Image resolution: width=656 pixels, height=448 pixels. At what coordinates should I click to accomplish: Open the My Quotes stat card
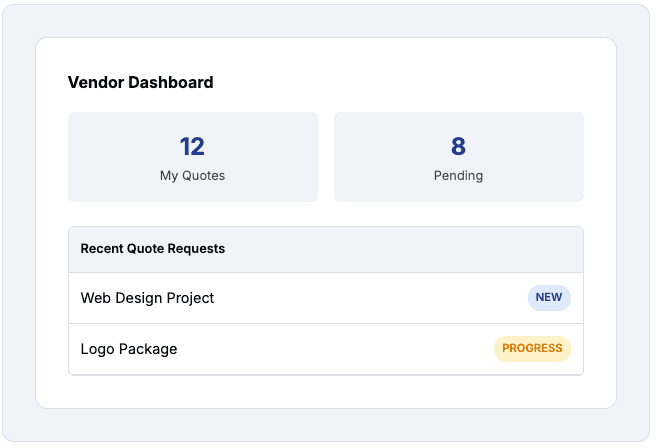tap(193, 157)
